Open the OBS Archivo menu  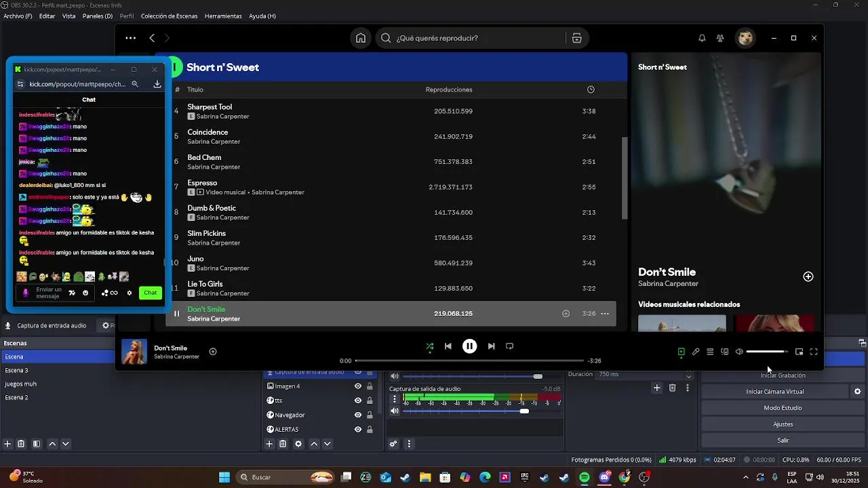tap(18, 16)
